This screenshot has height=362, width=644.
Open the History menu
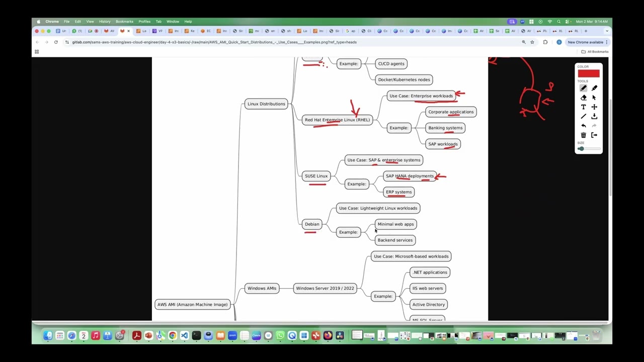pyautogui.click(x=105, y=22)
